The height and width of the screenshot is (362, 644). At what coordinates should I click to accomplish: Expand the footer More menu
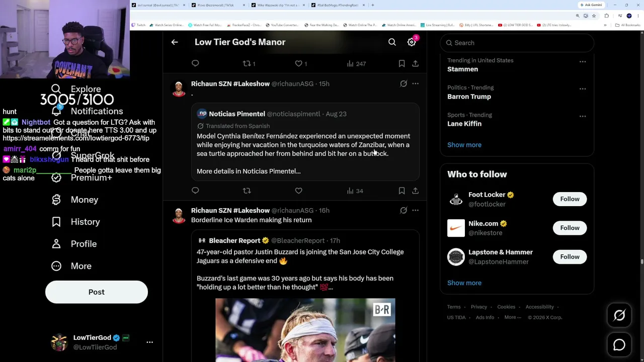coord(513,317)
